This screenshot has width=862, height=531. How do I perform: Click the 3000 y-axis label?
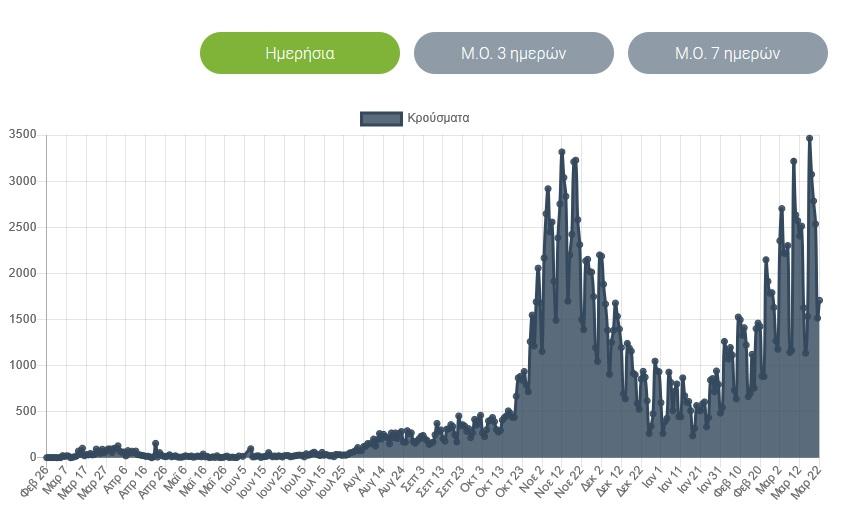point(23,181)
